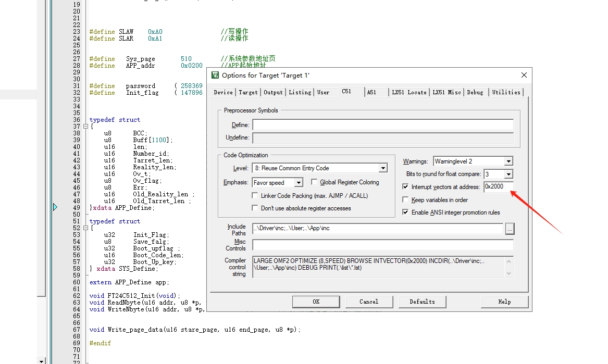This screenshot has width=608, height=364.
Task: Click Buff[1100] struct member
Action: pyautogui.click(x=153, y=140)
